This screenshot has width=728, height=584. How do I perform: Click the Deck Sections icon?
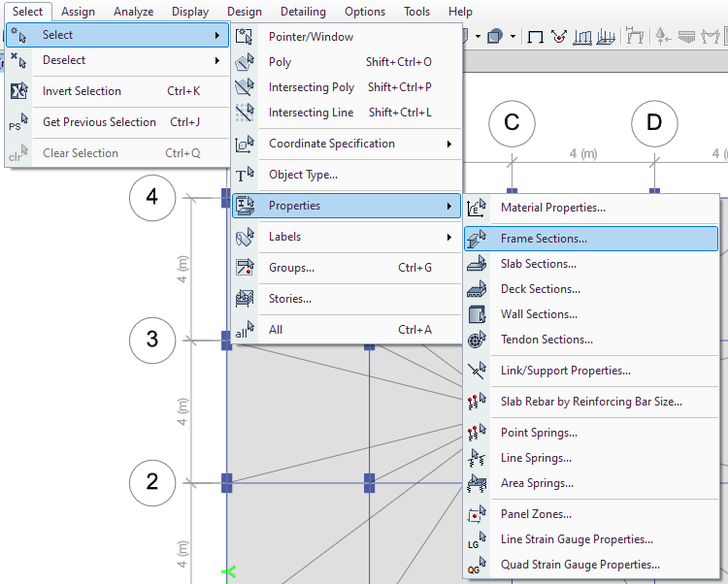477,289
